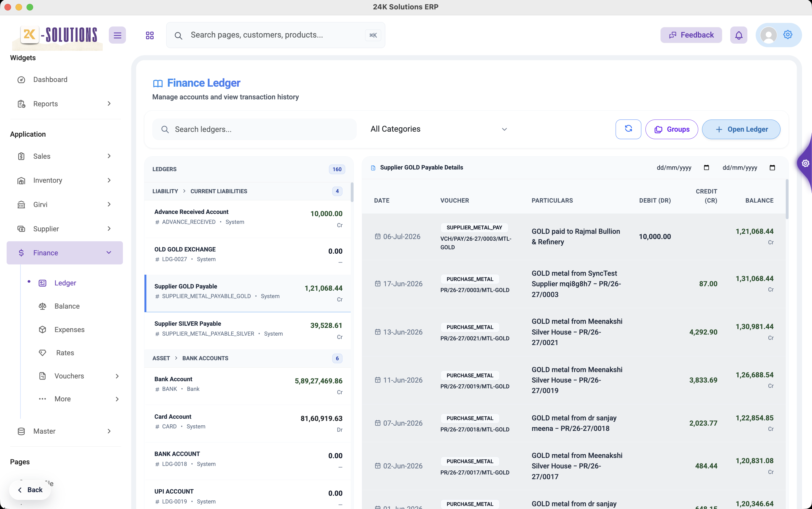812x509 pixels.
Task: Click calendar icon beside 17-Jun-2026
Action: coord(378,284)
